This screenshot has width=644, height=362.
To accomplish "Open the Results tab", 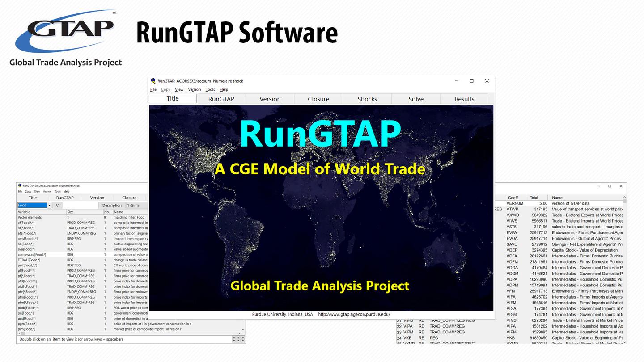I will (x=464, y=99).
